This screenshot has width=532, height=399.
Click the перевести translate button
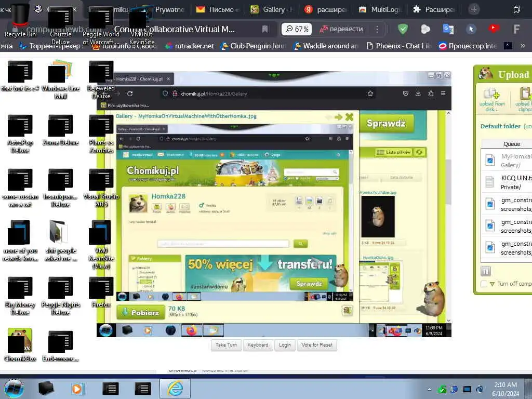(341, 29)
